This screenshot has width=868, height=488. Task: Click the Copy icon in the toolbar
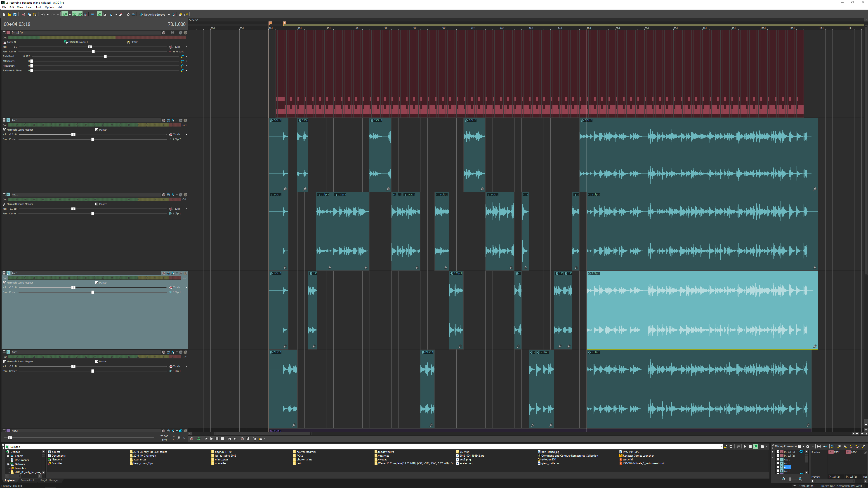29,14
